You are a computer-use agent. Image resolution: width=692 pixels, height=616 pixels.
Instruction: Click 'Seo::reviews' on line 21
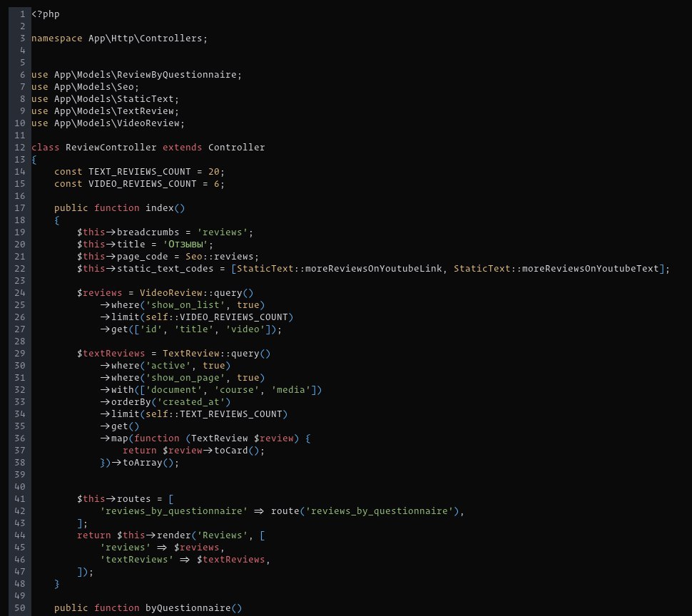tap(219, 257)
